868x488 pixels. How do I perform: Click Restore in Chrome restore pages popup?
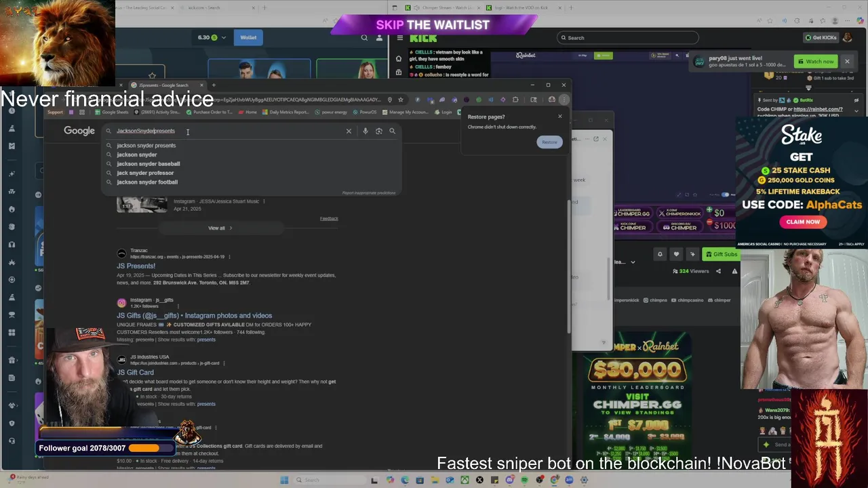click(x=549, y=142)
